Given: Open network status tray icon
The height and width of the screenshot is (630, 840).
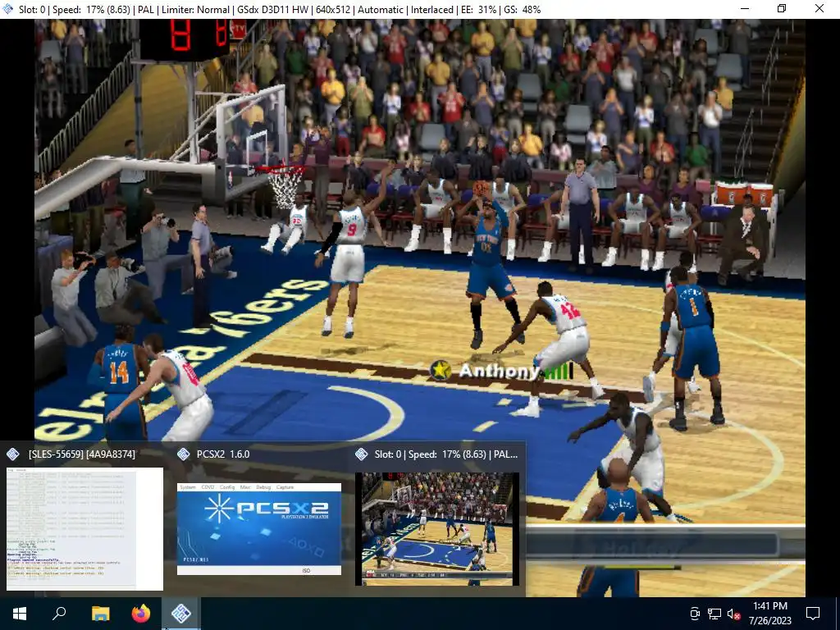Looking at the screenshot, I should tap(714, 614).
